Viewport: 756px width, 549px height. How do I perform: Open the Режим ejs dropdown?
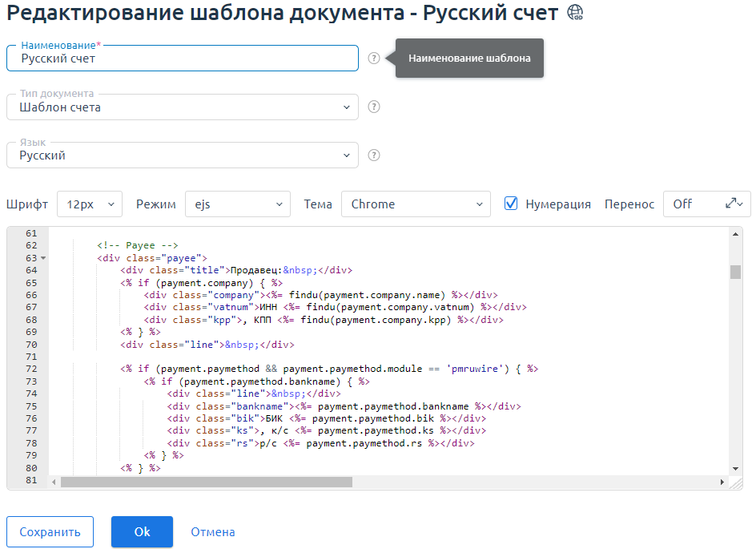(x=237, y=204)
